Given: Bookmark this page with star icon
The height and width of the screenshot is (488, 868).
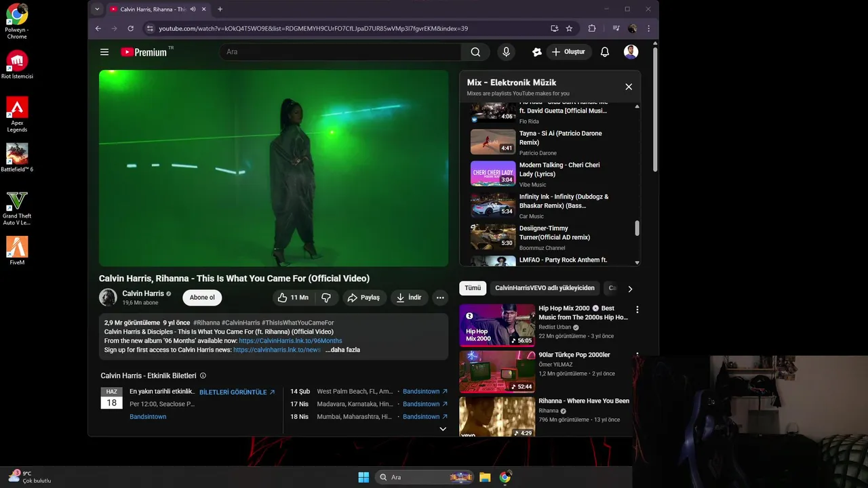Looking at the screenshot, I should [569, 28].
